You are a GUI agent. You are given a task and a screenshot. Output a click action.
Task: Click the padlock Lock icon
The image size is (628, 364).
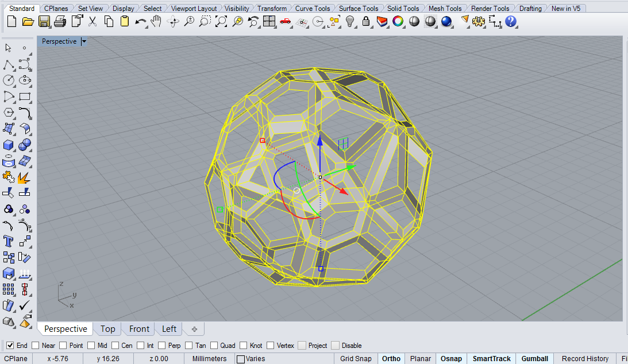point(365,21)
